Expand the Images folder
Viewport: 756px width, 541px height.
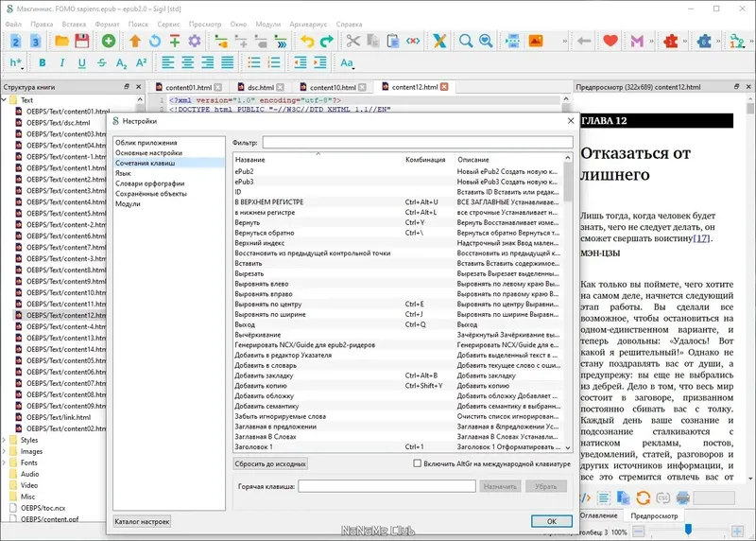pos(5,451)
